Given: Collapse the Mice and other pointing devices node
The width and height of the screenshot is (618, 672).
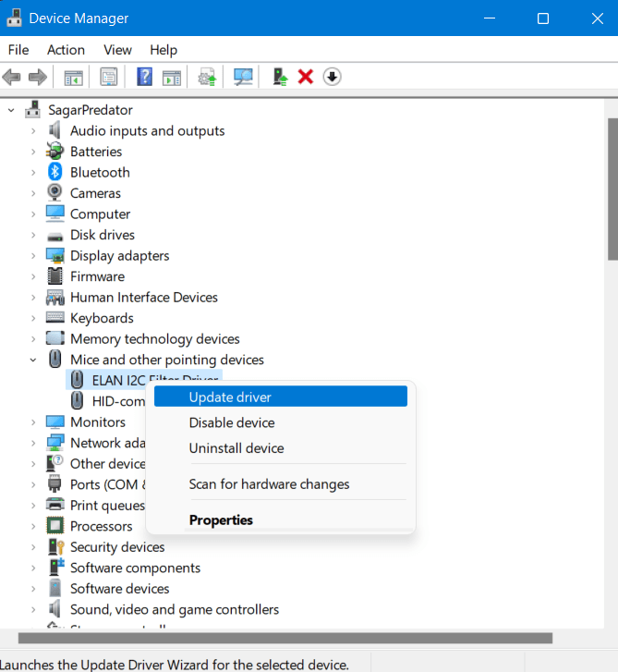Looking at the screenshot, I should [x=33, y=360].
